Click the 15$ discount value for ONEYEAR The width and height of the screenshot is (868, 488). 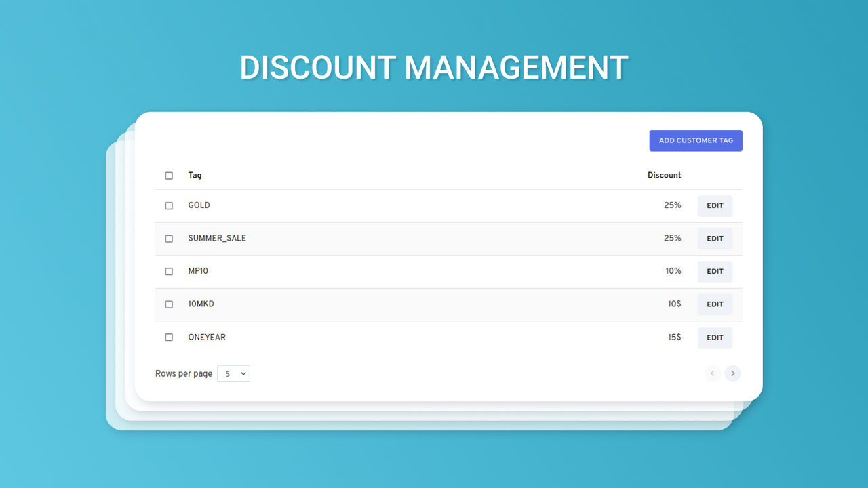(674, 337)
